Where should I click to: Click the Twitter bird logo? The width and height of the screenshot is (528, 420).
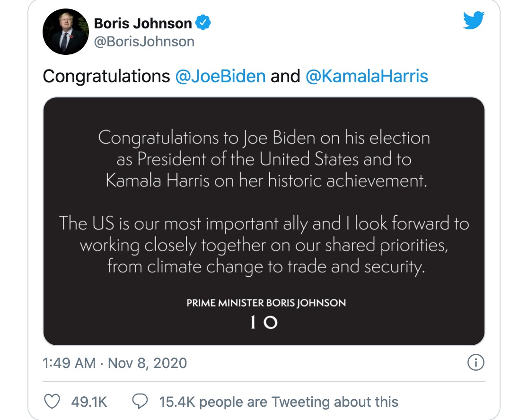point(474,20)
